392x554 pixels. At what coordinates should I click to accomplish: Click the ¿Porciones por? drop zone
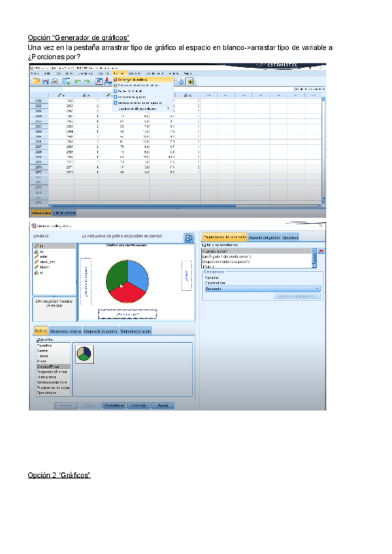coord(127,314)
